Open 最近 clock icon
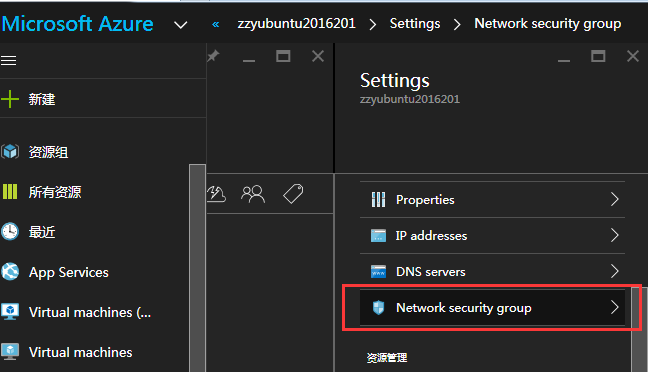Screen dimensions: 648x372 tap(10, 231)
